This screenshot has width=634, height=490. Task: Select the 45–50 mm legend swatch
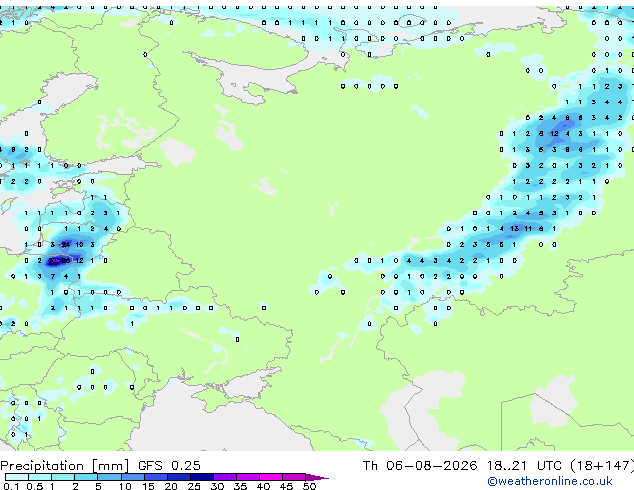click(294, 477)
